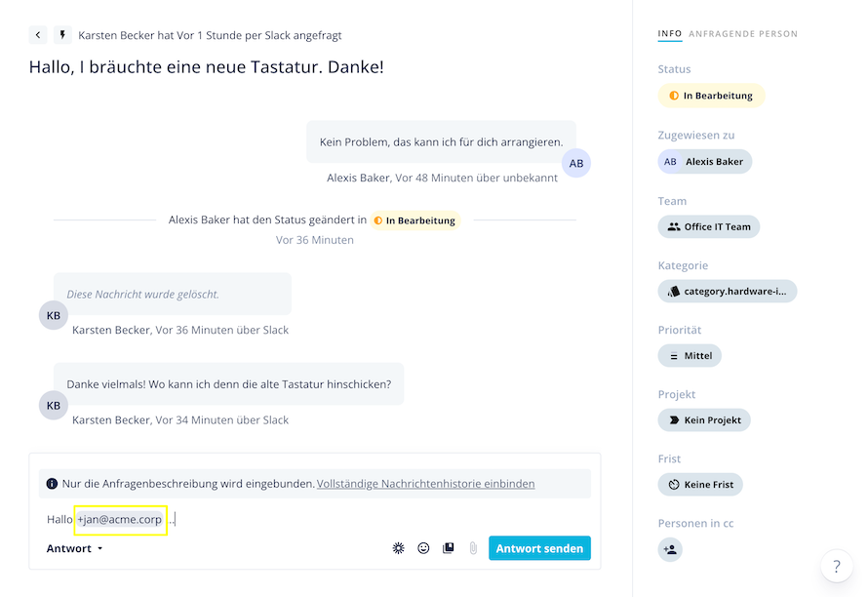Open the saved replies library icon

(449, 548)
